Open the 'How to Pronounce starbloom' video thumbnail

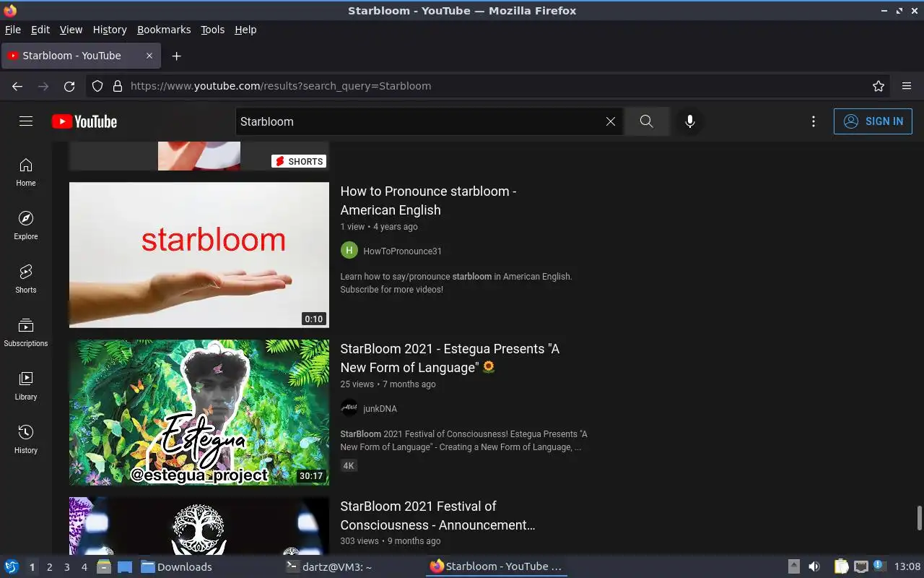pos(199,255)
